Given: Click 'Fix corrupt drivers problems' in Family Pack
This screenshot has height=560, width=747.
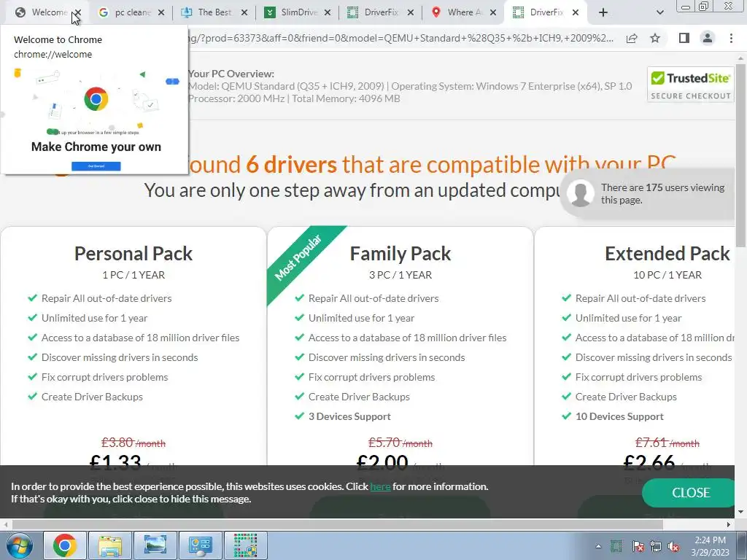Looking at the screenshot, I should coord(371,377).
